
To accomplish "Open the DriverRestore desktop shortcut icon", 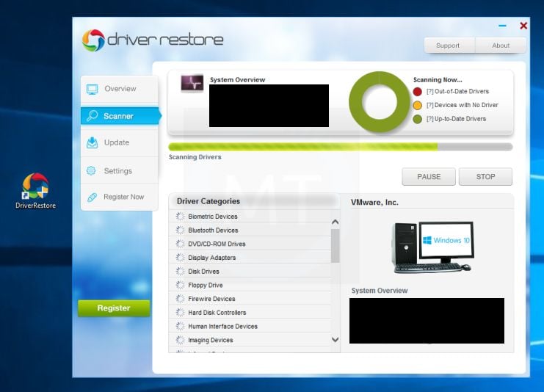I will pyautogui.click(x=35, y=190).
